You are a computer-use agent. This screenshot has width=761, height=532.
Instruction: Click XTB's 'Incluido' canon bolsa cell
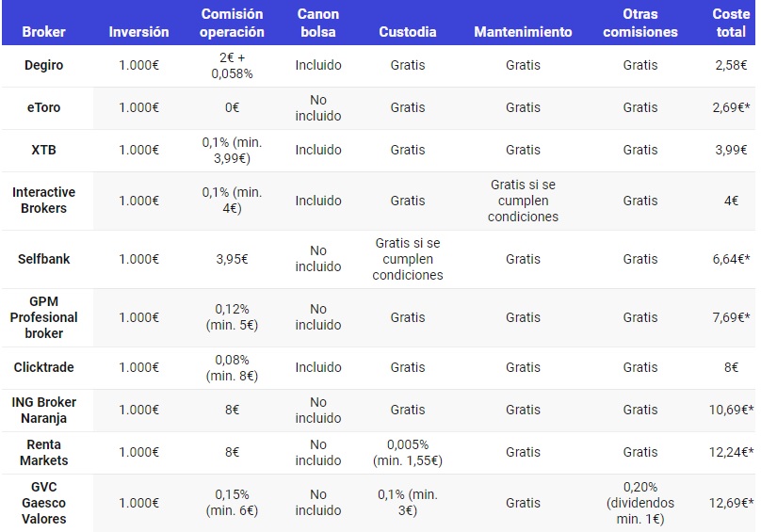pos(318,150)
